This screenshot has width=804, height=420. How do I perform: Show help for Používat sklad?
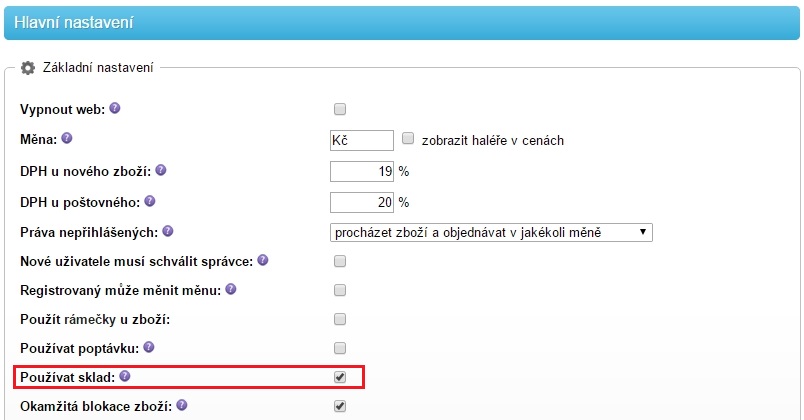coord(125,377)
